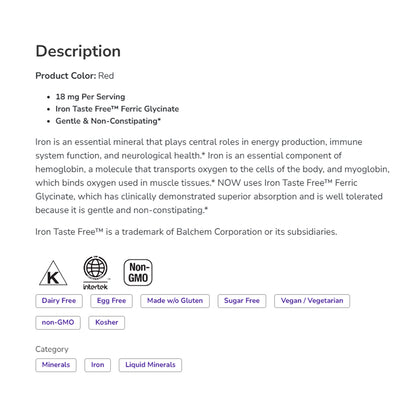
Task: Open the Minerals category link
Action: tap(56, 365)
